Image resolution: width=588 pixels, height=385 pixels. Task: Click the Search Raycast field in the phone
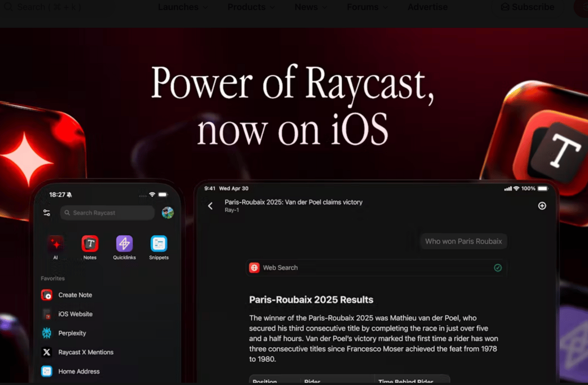pyautogui.click(x=107, y=213)
